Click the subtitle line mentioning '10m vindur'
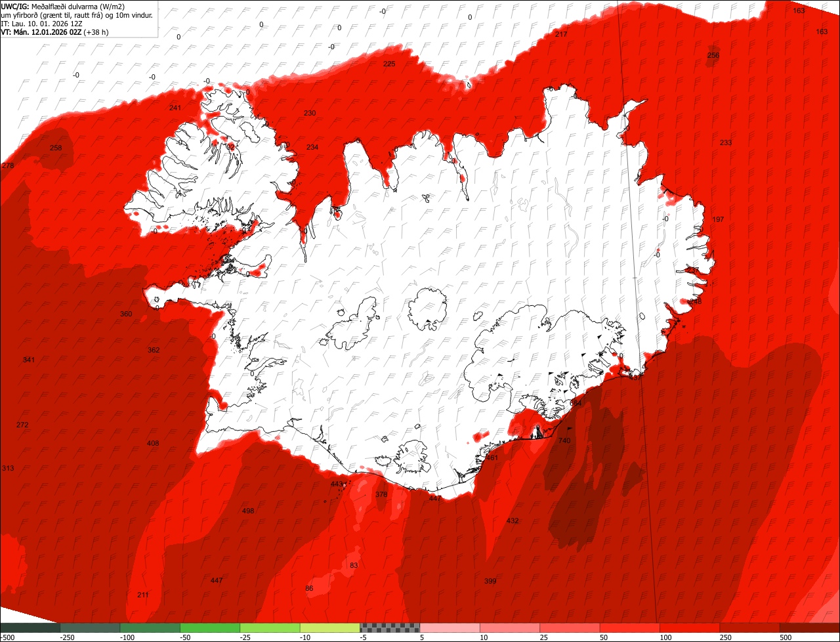The image size is (840, 642). pyautogui.click(x=77, y=15)
